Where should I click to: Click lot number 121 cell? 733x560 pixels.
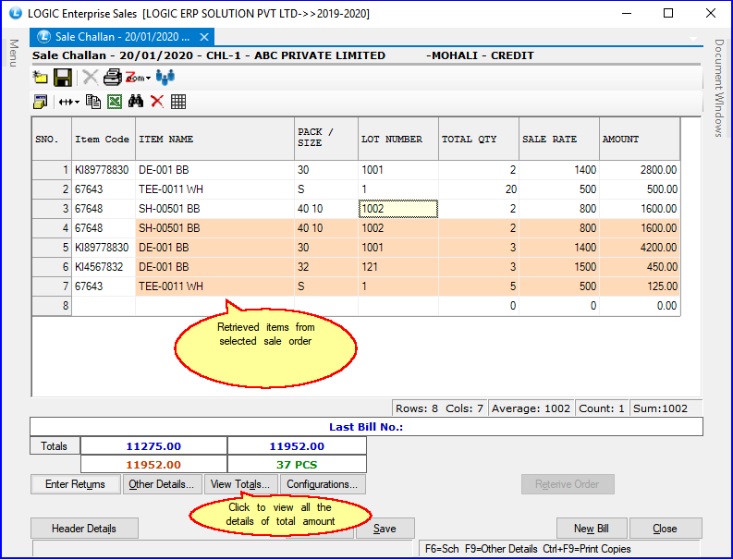[x=398, y=267]
